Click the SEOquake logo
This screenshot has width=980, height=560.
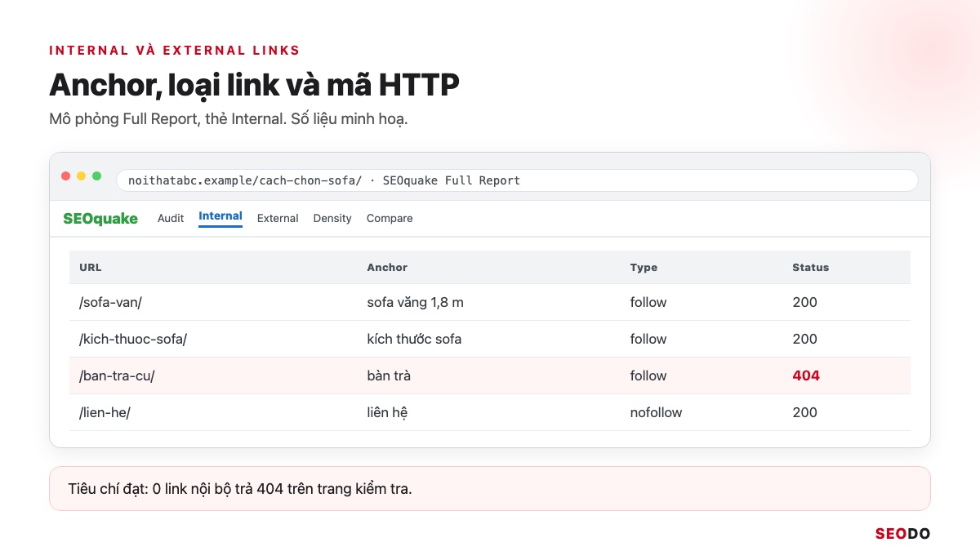[100, 218]
